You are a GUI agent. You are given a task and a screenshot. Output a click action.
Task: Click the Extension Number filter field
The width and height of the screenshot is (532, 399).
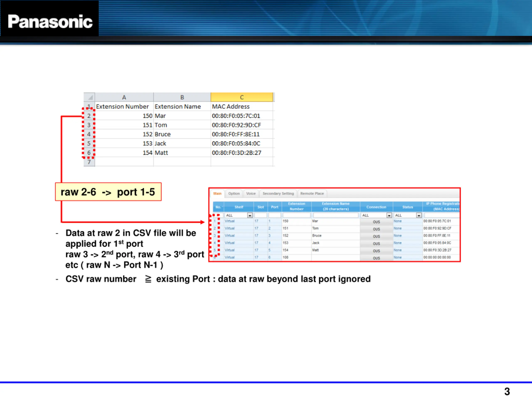point(297,215)
